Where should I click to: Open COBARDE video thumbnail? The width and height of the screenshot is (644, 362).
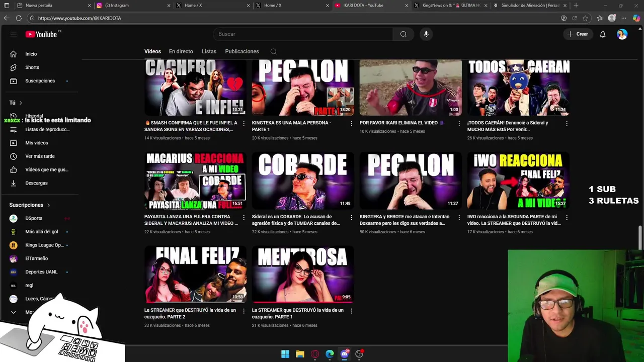click(x=303, y=180)
